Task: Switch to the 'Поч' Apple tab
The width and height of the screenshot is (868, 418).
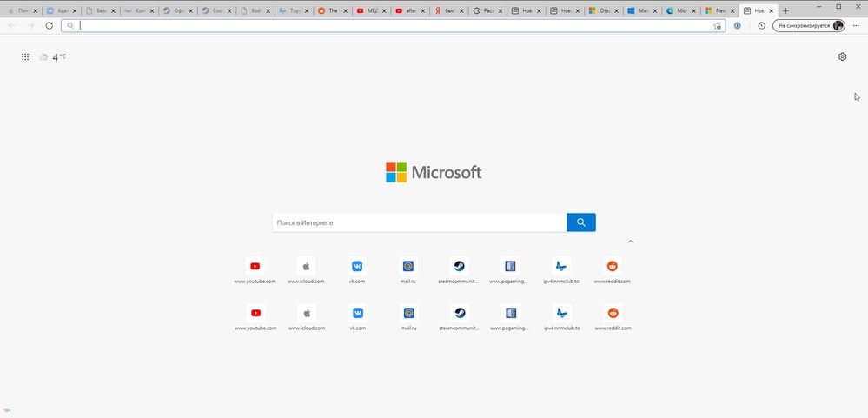Action: [21, 10]
